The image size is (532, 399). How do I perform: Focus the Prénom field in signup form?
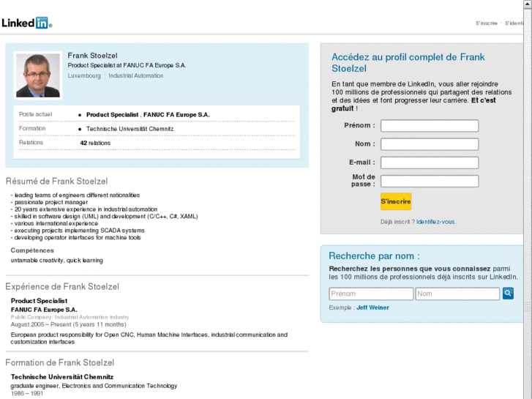tap(430, 126)
